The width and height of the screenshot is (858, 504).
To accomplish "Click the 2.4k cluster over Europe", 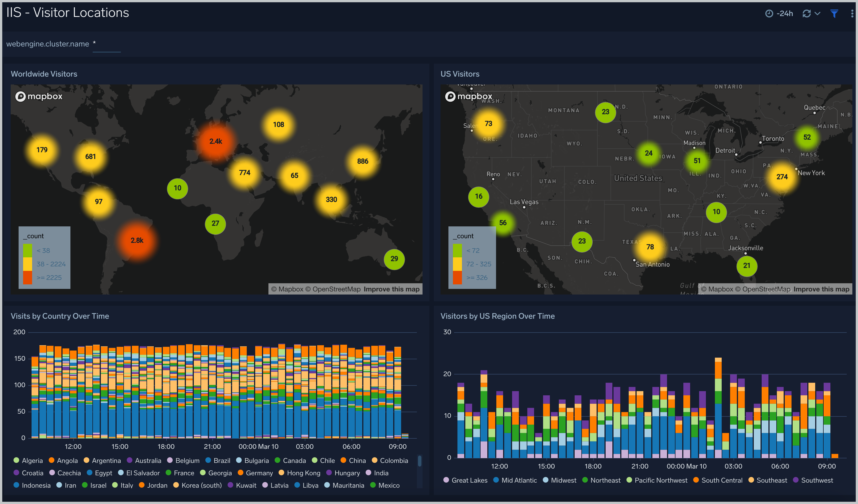I will [x=215, y=141].
